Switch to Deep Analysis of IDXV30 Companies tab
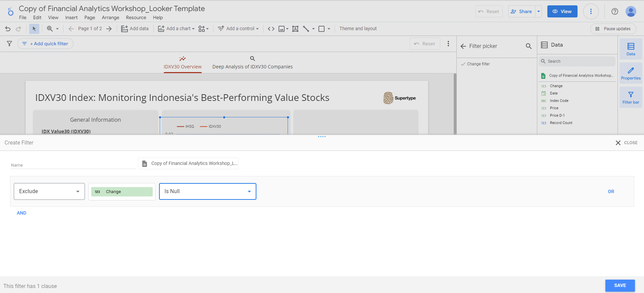Image resolution: width=644 pixels, height=293 pixels. tap(252, 63)
